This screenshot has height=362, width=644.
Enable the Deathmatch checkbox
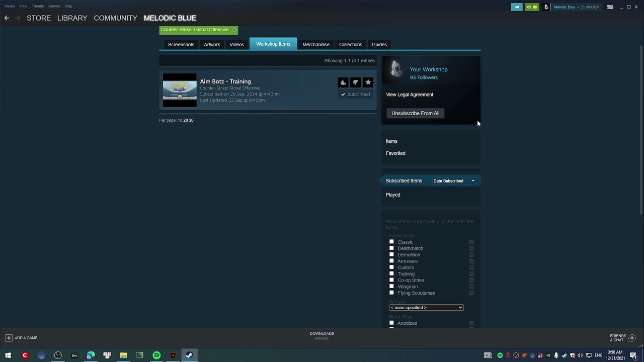(x=391, y=248)
